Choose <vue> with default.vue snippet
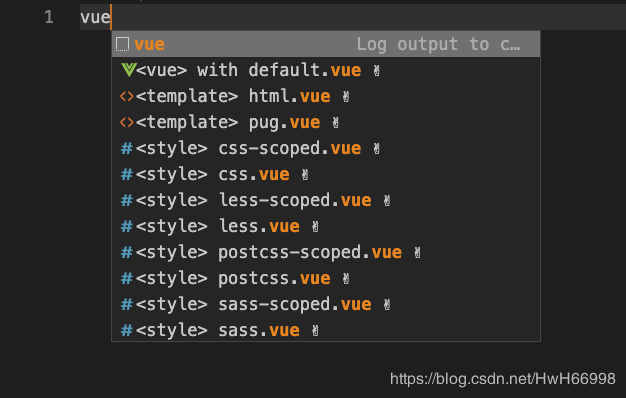Screen dimensions: 626x398 point(326,70)
